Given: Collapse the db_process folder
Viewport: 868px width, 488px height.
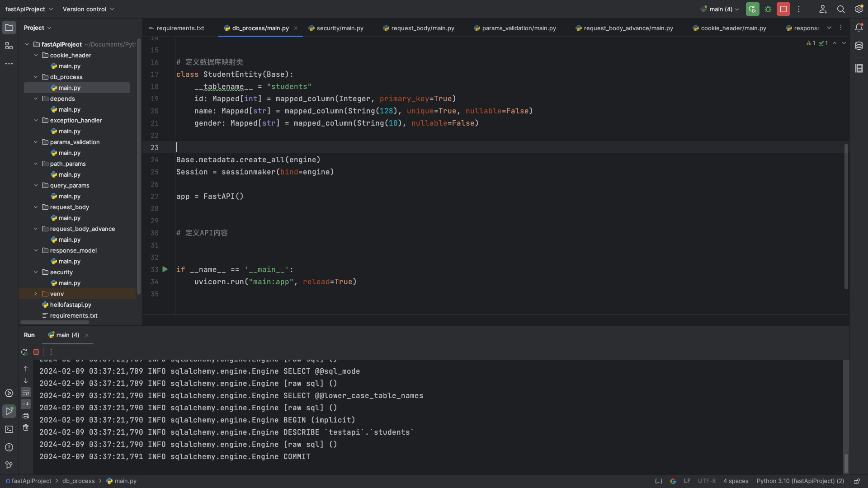Looking at the screenshot, I should pyautogui.click(x=36, y=77).
